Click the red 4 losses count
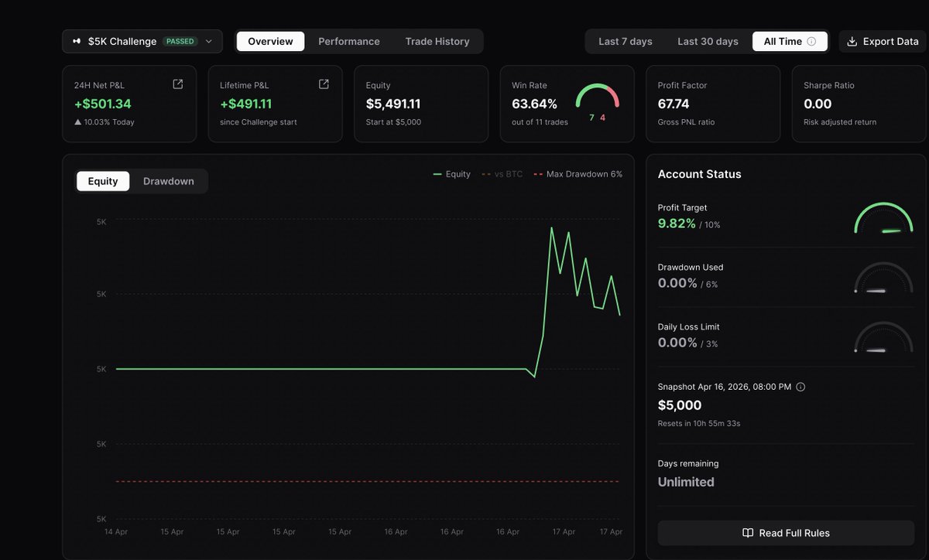This screenshot has width=929, height=560. pos(602,118)
